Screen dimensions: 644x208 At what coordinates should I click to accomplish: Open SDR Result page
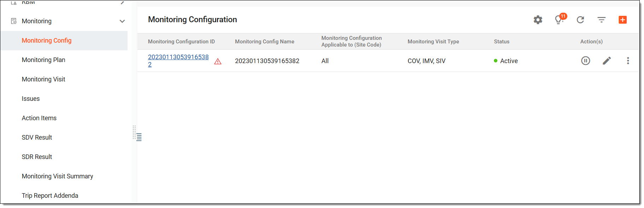pos(37,157)
